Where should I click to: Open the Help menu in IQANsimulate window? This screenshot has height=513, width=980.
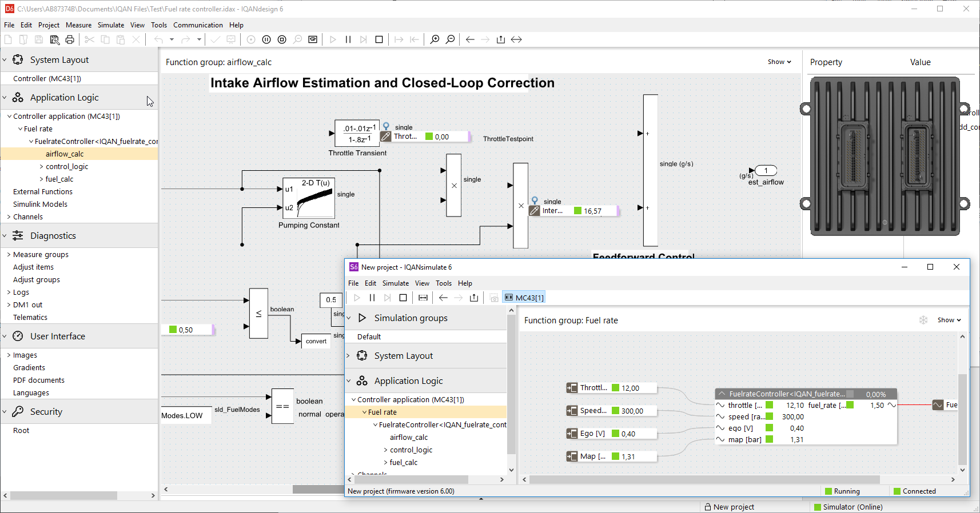point(465,283)
